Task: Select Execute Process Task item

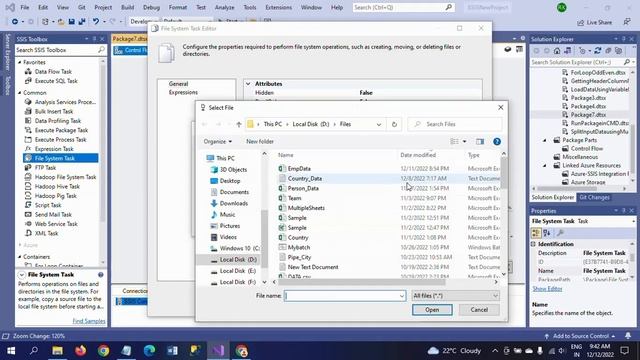Action: pos(60,140)
